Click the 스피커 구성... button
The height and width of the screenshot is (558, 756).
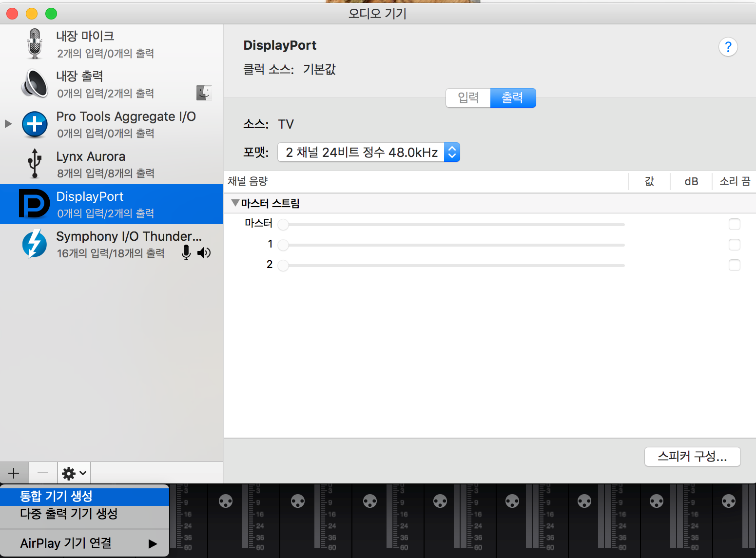click(692, 457)
